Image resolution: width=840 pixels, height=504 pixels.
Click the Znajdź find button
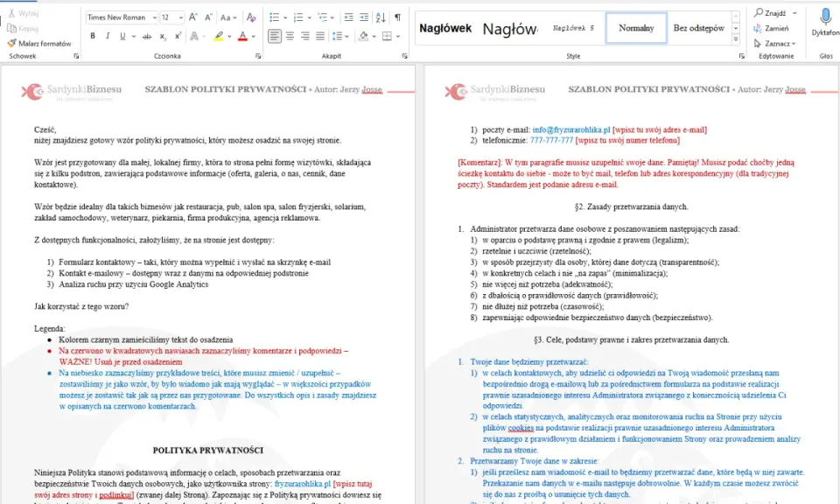coord(771,13)
